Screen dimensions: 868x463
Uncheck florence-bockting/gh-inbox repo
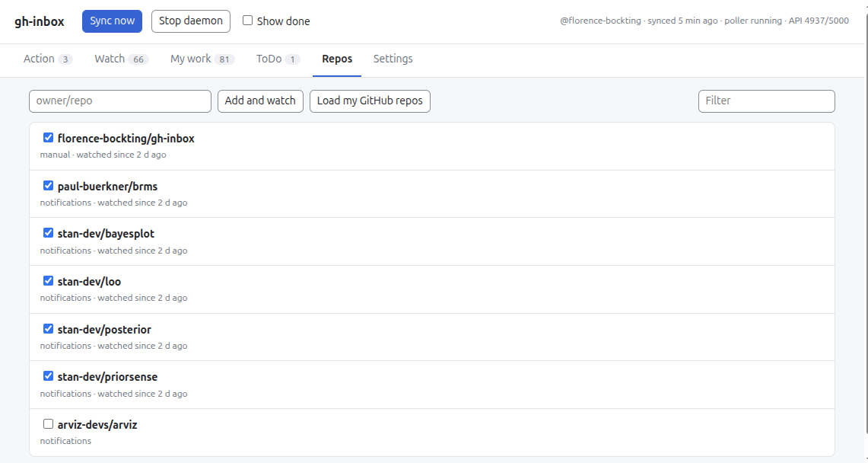48,137
